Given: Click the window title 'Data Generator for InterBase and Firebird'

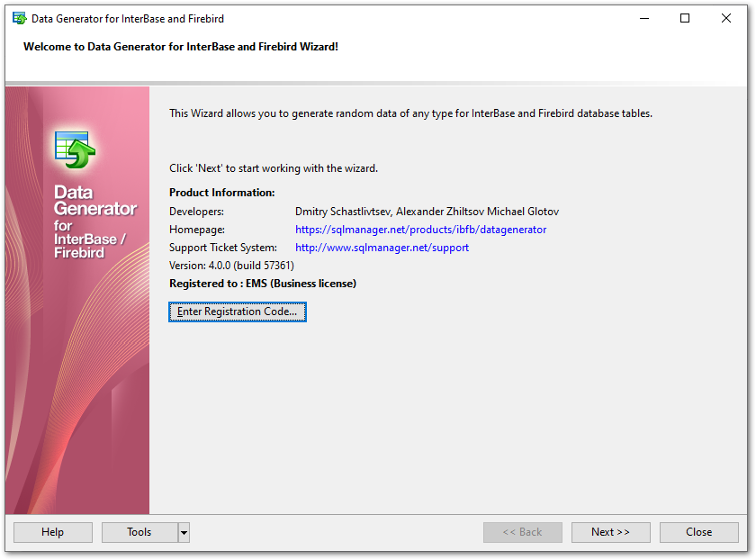Looking at the screenshot, I should [x=128, y=19].
